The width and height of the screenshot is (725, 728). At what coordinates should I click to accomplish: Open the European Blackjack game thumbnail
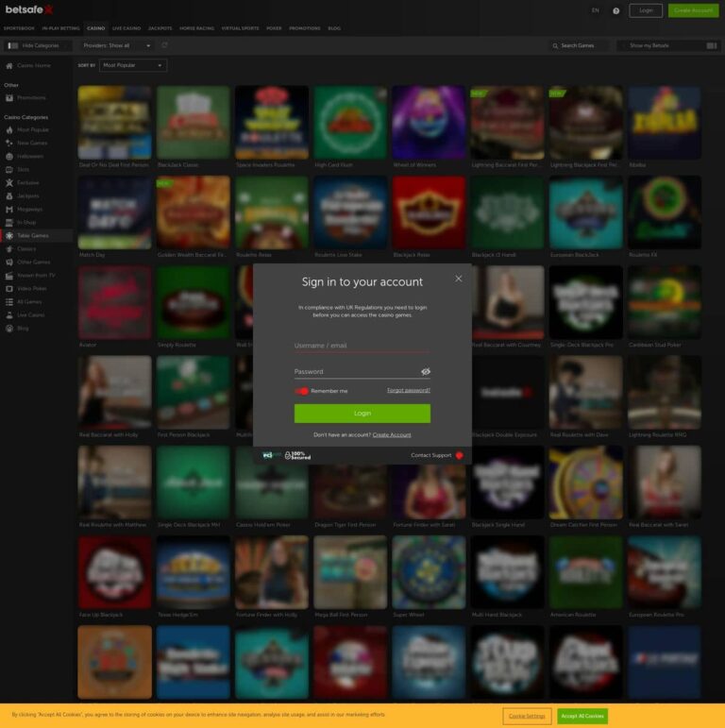tap(585, 212)
